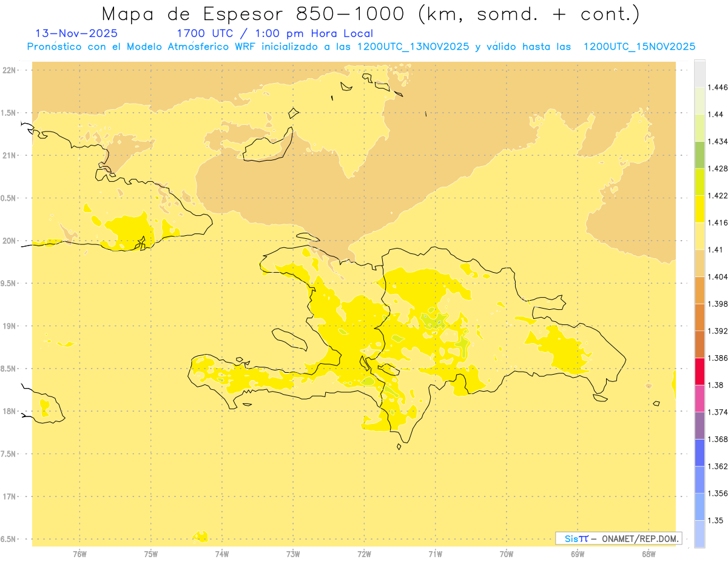This screenshot has height=562, width=728.
Task: Select longitude label '74W'
Action: tap(222, 554)
